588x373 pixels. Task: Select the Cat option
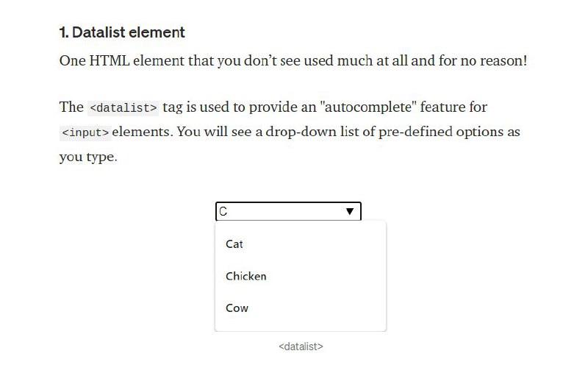coord(234,244)
